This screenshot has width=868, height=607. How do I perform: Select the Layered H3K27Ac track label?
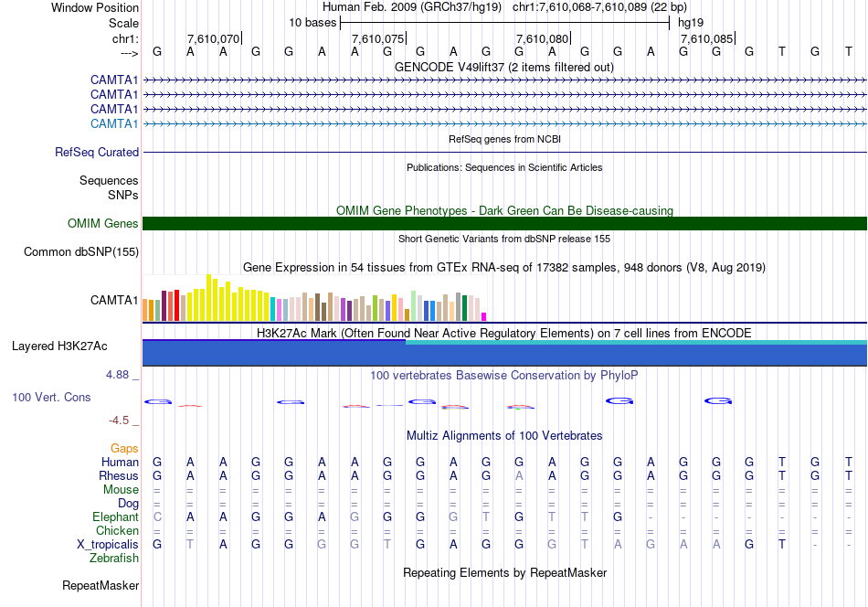(x=59, y=346)
